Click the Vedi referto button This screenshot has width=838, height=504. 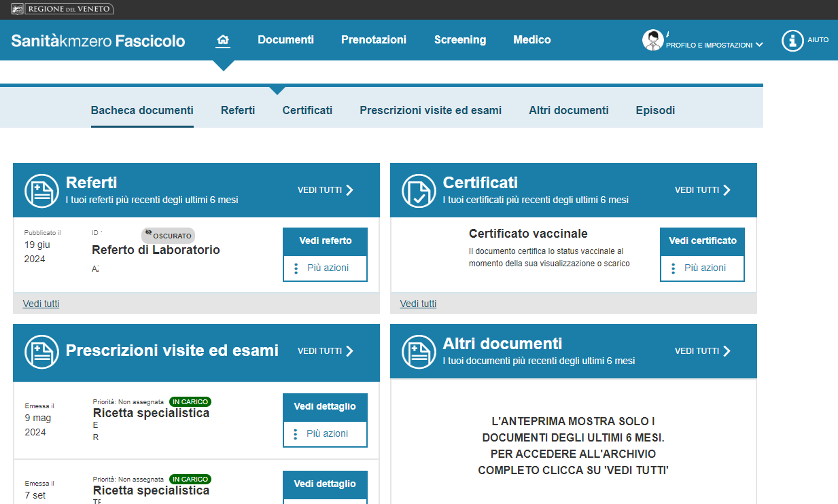point(325,241)
